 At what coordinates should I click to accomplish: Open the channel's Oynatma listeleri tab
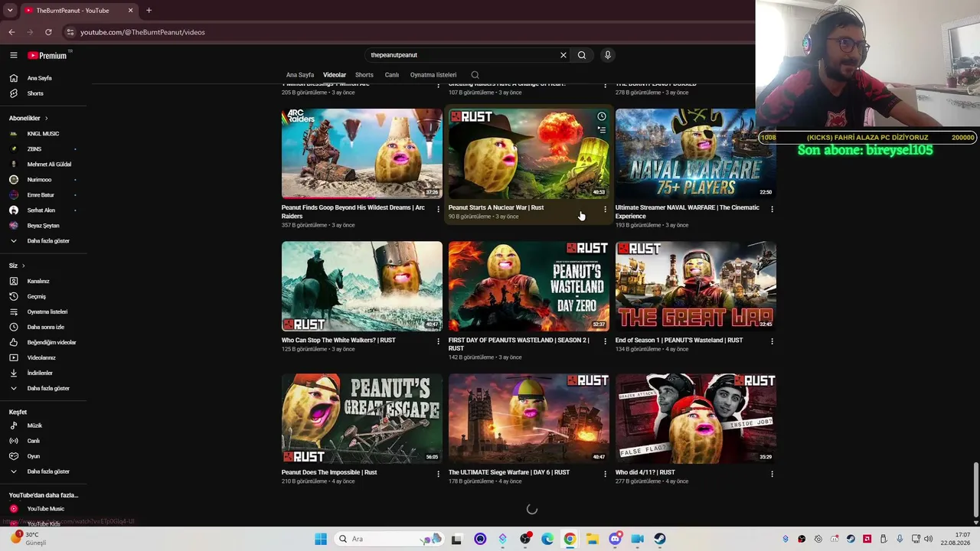click(x=433, y=75)
